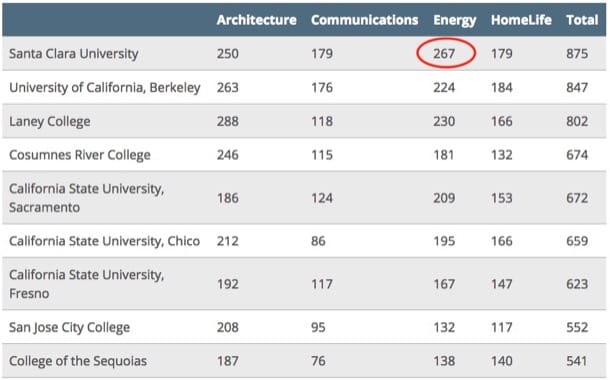Click California State University, Chico name
610x380 pixels.
pyautogui.click(x=104, y=241)
